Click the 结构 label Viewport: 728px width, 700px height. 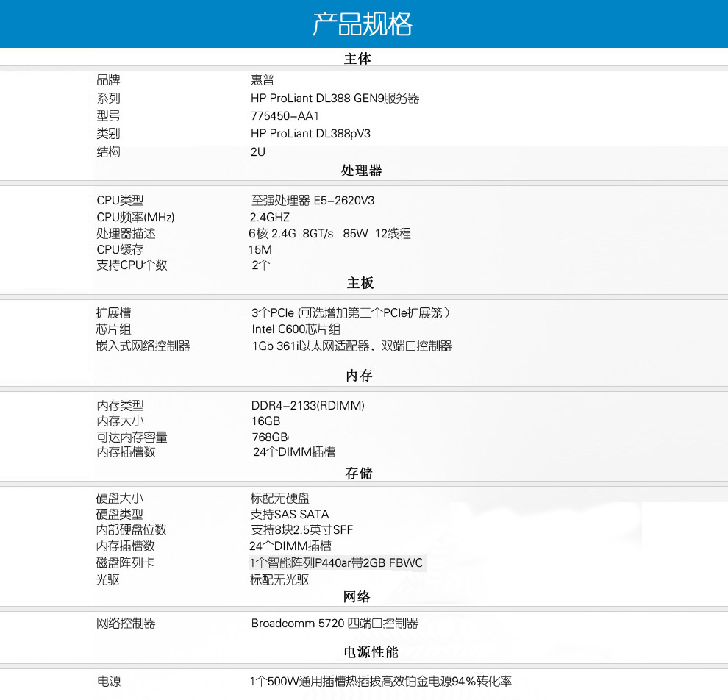(x=108, y=151)
